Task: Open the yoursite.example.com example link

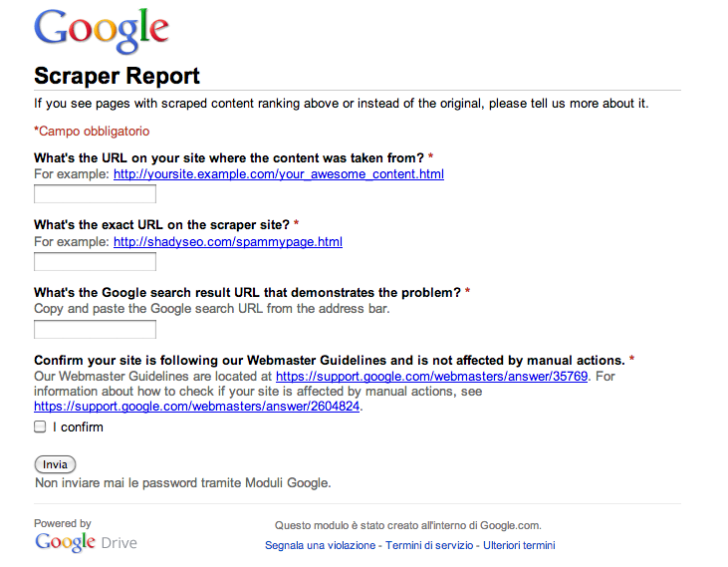Action: pos(279,174)
